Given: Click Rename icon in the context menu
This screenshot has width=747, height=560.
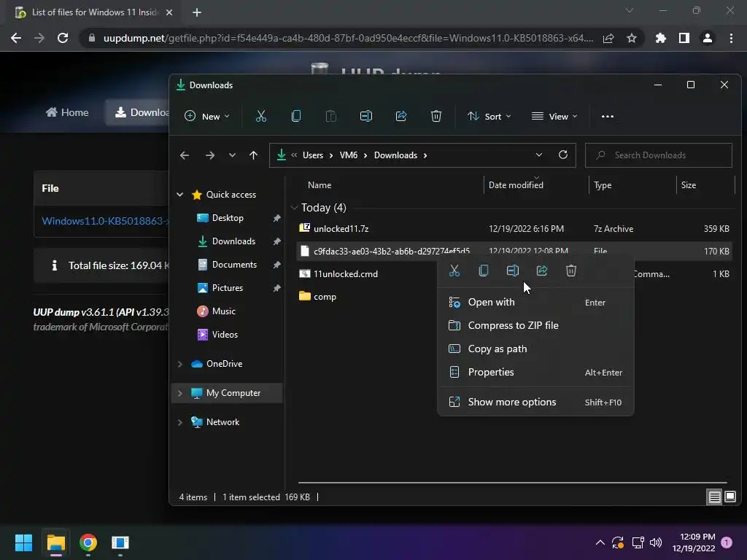Looking at the screenshot, I should [x=513, y=271].
